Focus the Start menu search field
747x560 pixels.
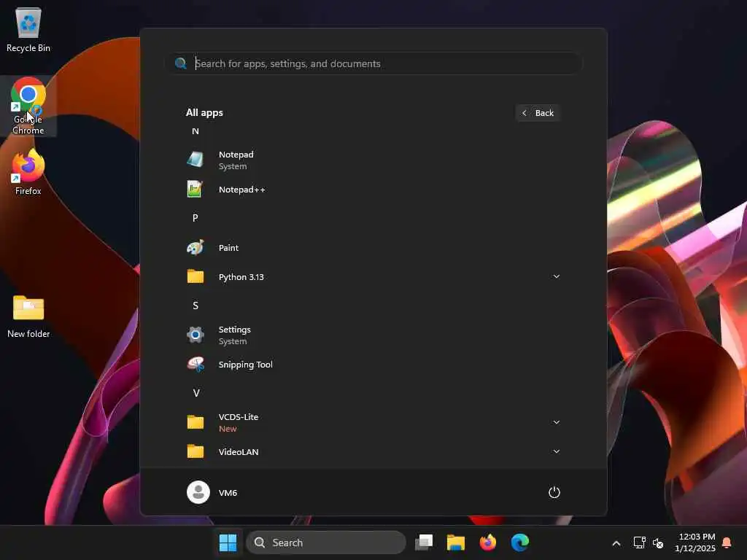coord(374,63)
